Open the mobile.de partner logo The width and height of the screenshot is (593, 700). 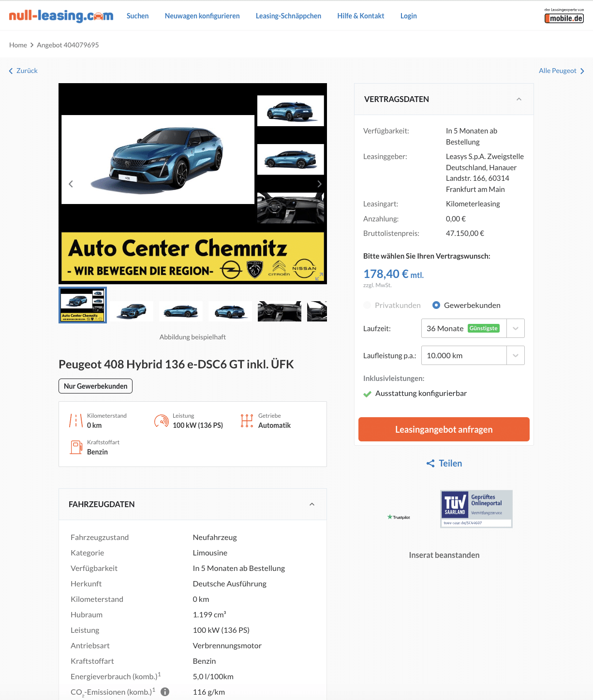564,16
